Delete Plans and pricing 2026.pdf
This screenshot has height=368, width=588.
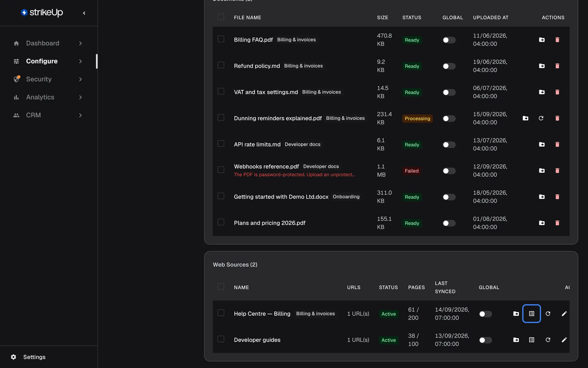557,223
